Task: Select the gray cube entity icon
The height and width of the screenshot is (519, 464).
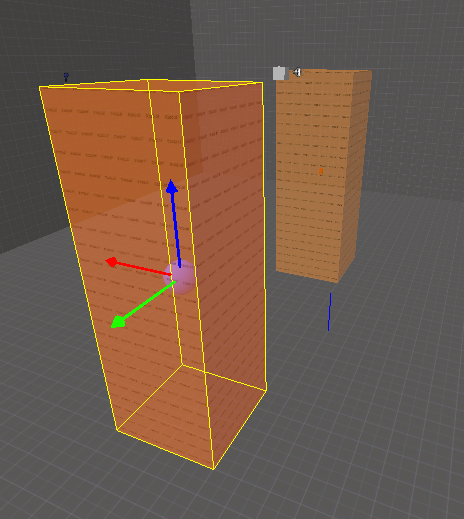Action: tap(279, 73)
